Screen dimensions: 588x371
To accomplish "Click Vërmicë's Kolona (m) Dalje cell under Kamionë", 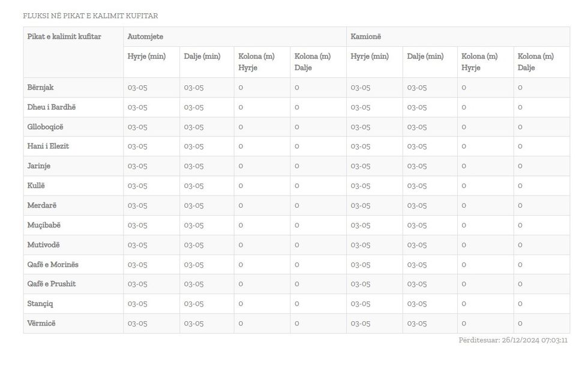I will pyautogui.click(x=520, y=324).
